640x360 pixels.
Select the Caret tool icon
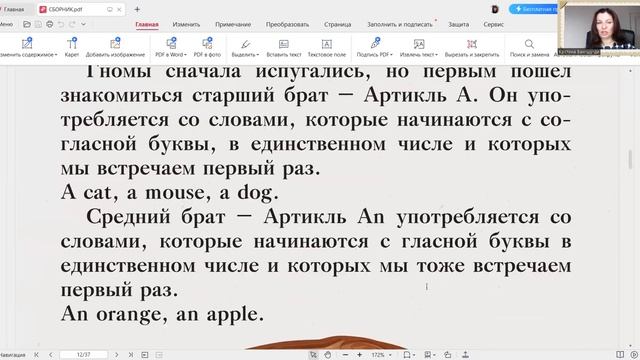click(72, 43)
